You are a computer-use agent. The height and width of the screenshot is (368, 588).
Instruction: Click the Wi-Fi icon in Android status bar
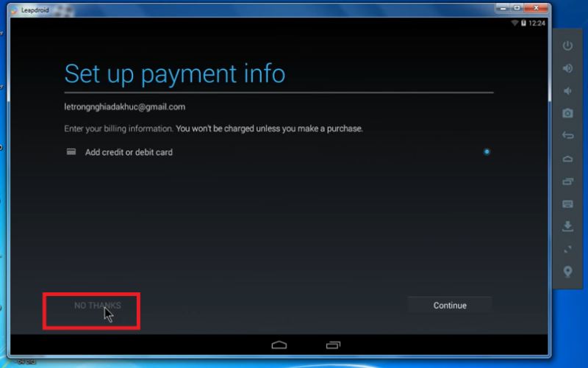514,24
